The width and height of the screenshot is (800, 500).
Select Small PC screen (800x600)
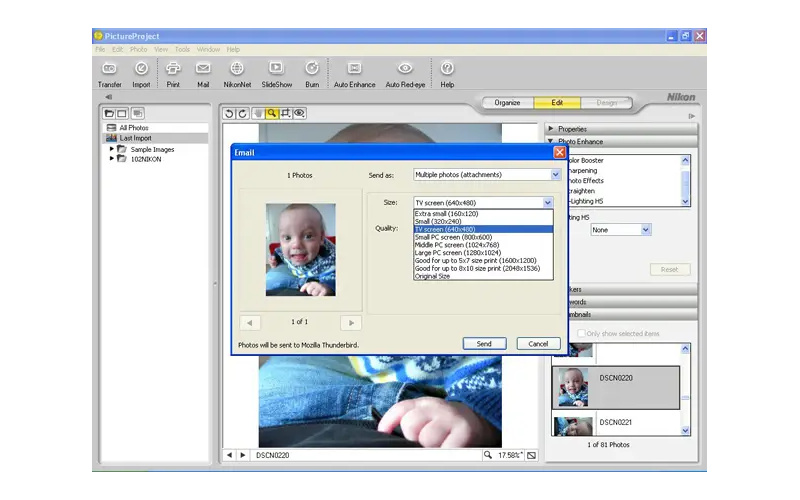(x=483, y=237)
